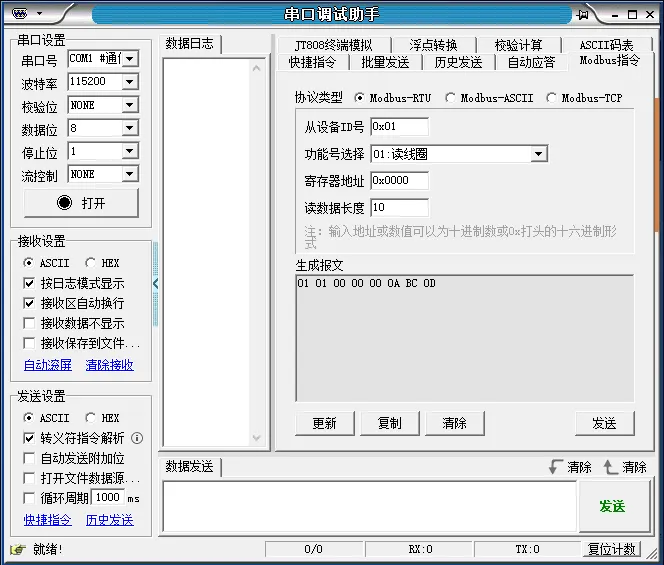The image size is (664, 565).
Task: Open the 校验计算 tab
Action: click(x=518, y=45)
